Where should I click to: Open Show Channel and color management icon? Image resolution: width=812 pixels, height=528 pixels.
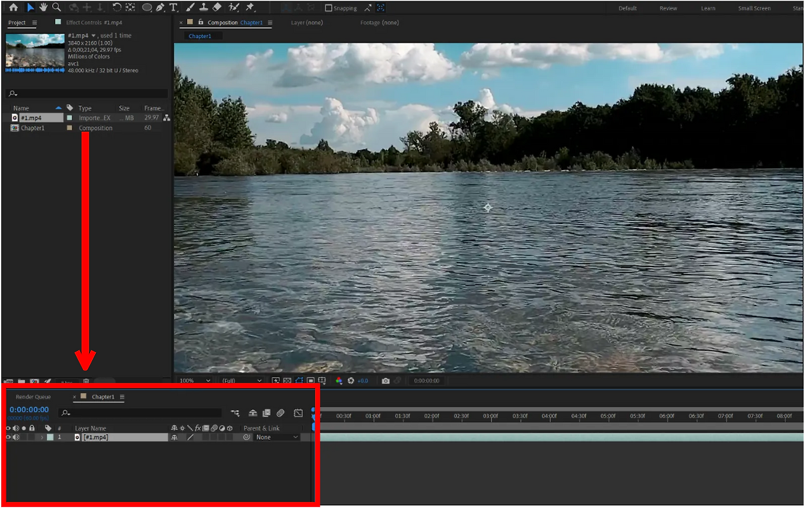339,381
